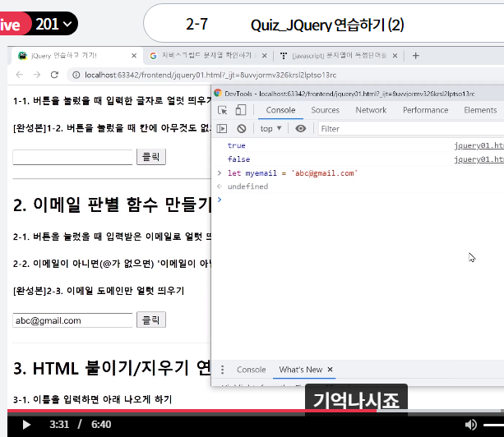Close the jQuery practice browser tab
The image size is (504, 437).
click(x=134, y=56)
